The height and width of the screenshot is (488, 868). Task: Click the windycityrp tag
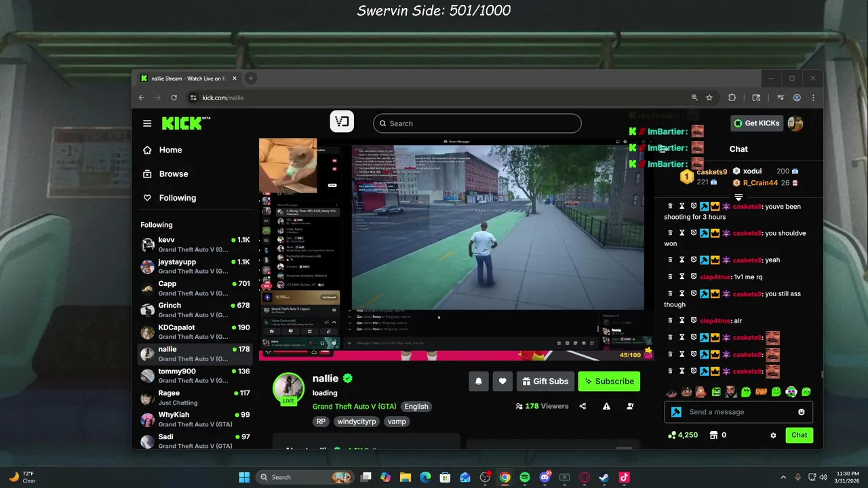tap(357, 422)
